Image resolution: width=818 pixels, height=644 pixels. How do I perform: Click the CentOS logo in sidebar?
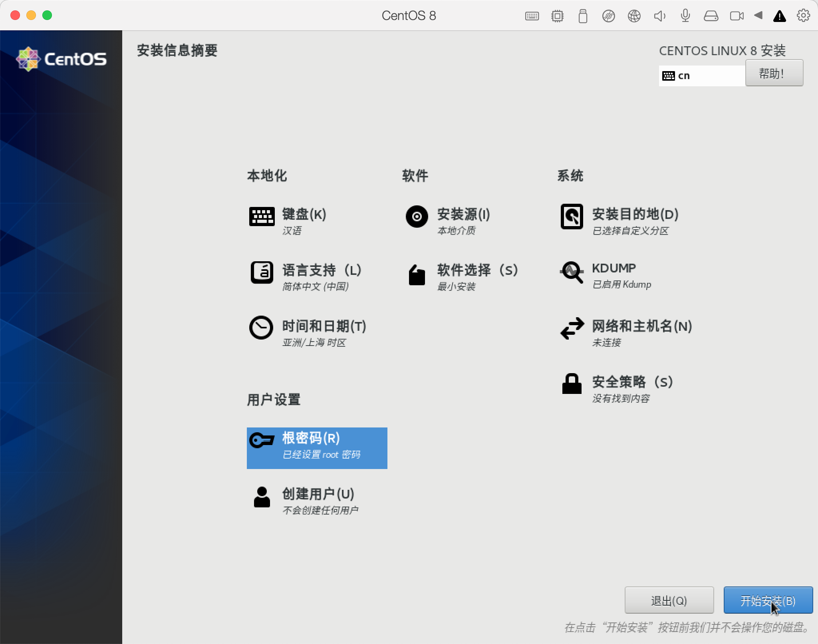point(61,59)
